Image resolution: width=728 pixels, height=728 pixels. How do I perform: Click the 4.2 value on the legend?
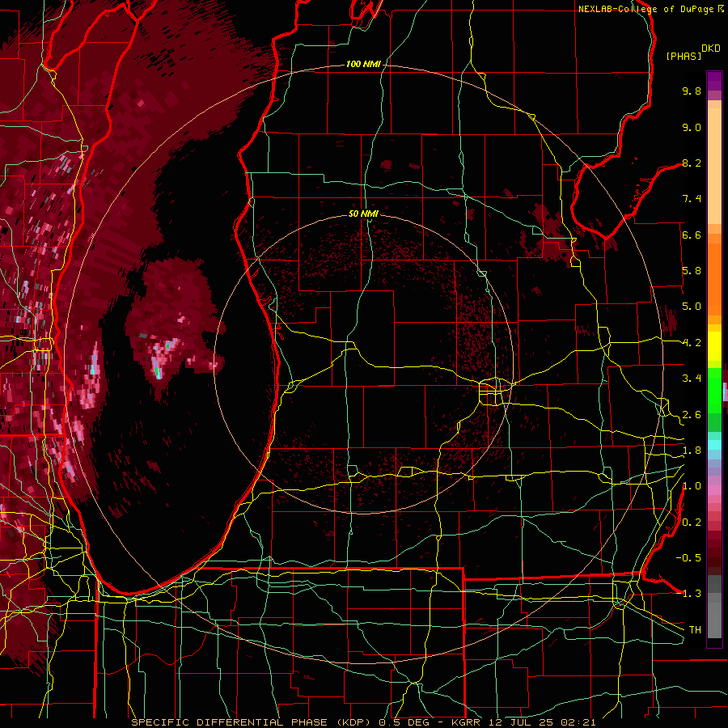tap(692, 343)
